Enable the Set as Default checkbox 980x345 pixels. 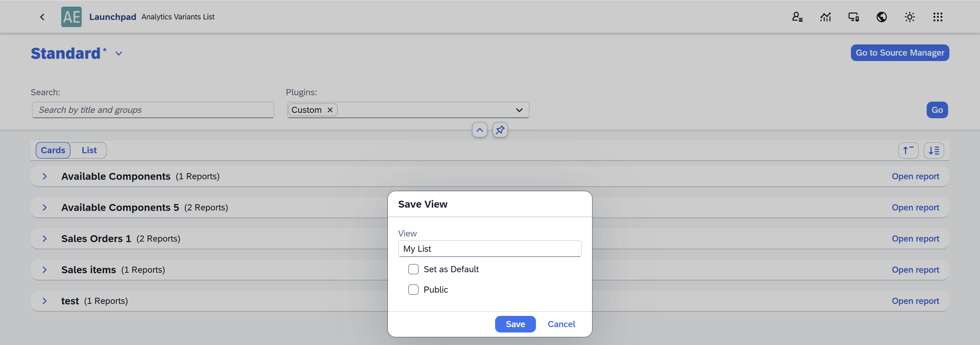click(413, 269)
